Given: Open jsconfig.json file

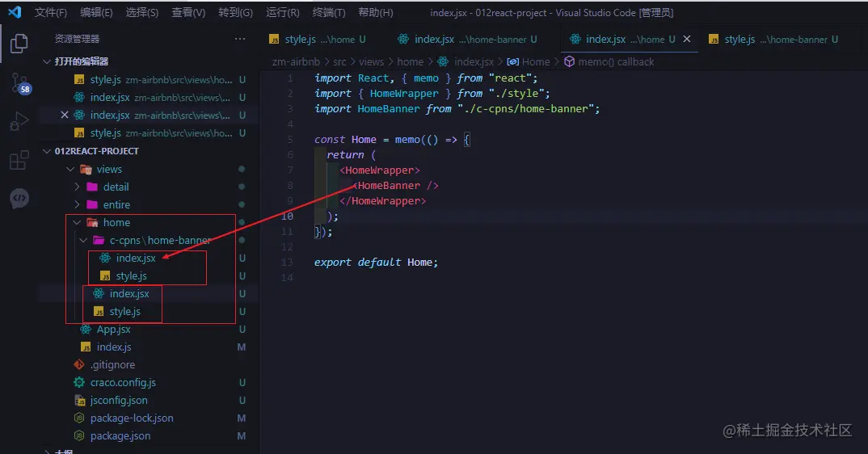Looking at the screenshot, I should coord(119,400).
